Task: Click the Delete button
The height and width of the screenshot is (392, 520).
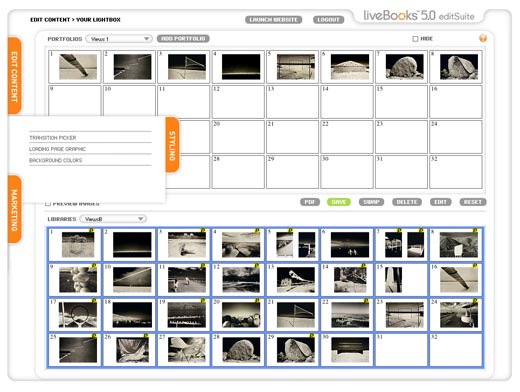Action: (x=407, y=202)
